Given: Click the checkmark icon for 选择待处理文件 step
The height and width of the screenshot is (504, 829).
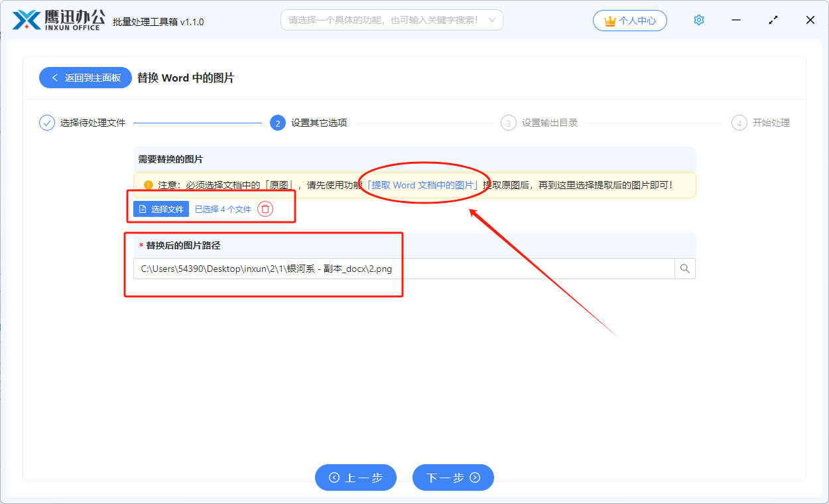Looking at the screenshot, I should pyautogui.click(x=46, y=122).
